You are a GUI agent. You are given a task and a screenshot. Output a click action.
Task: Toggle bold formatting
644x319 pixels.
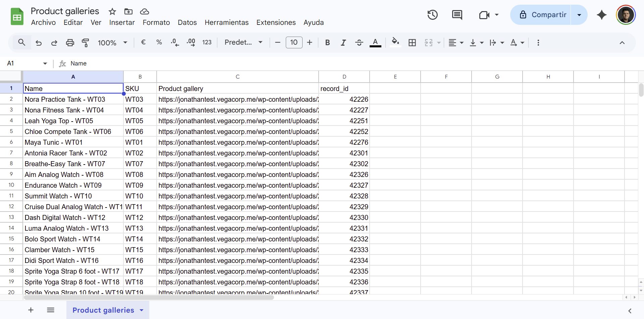pos(327,42)
